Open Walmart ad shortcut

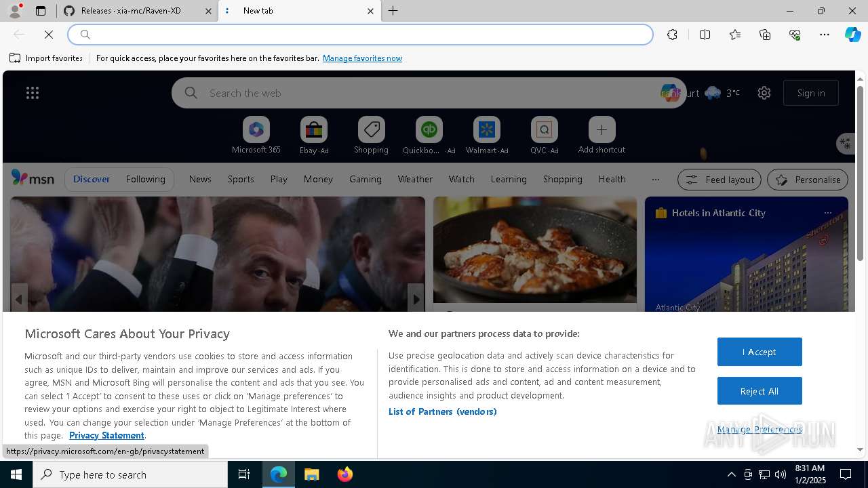coord(486,135)
